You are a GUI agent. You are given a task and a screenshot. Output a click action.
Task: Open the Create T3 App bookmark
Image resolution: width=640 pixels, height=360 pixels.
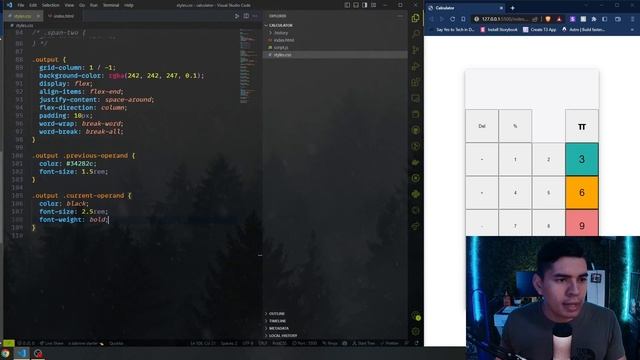pos(540,30)
